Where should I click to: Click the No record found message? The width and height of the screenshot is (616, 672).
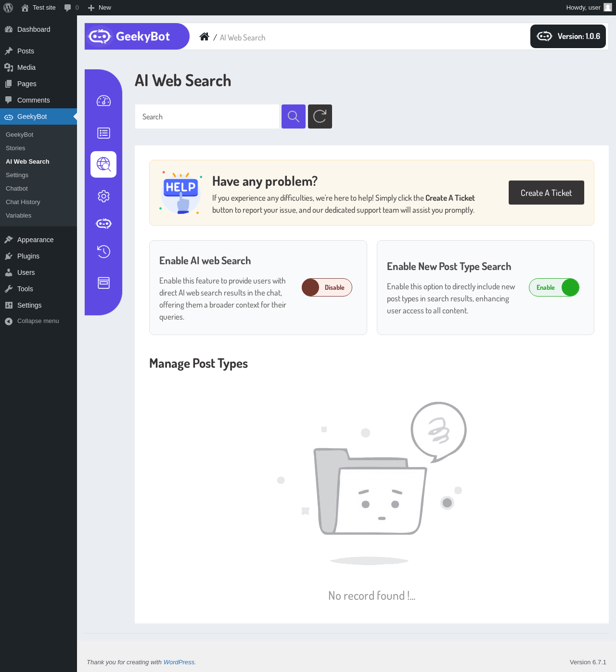(372, 596)
